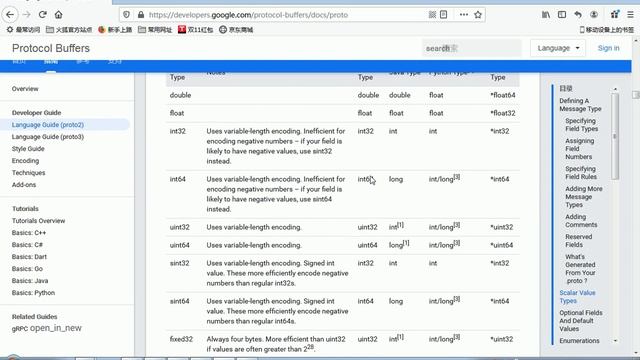Image resolution: width=640 pixels, height=360 pixels.
Task: Jump to What's Generated From Your .proto
Action: point(580,269)
